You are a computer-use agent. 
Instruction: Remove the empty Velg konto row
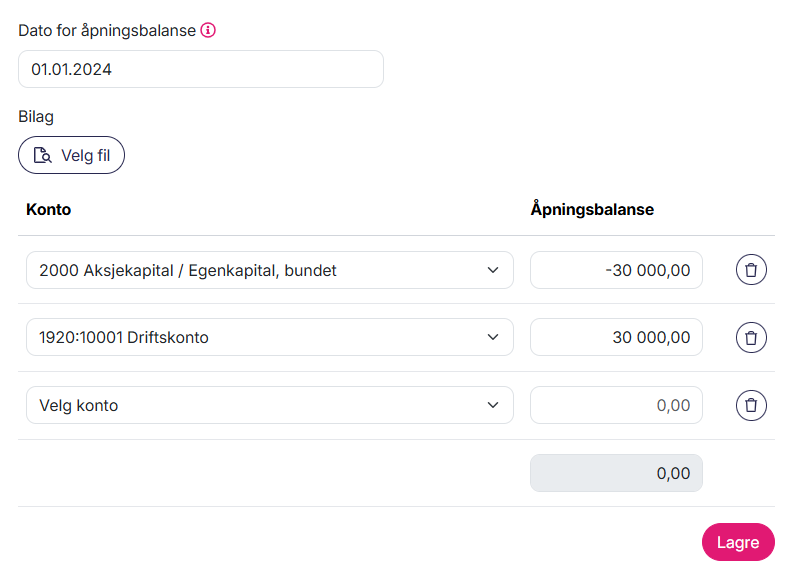[x=751, y=405]
